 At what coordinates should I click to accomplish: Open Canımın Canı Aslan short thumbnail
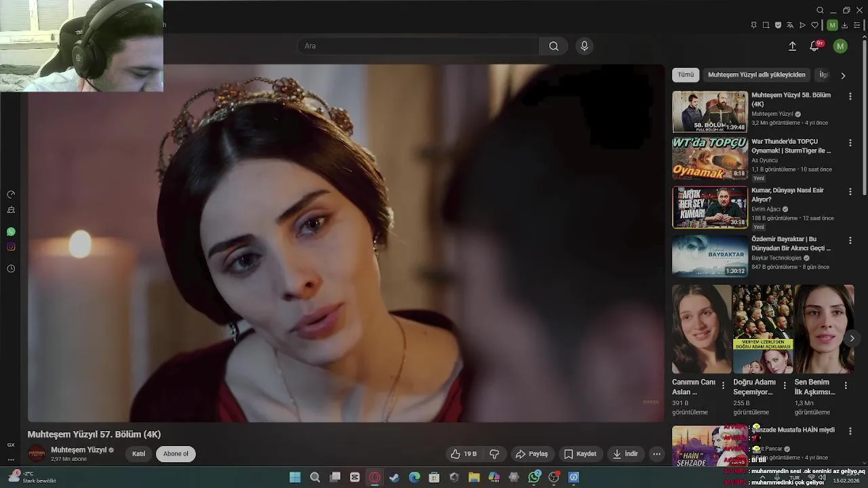[x=702, y=329]
